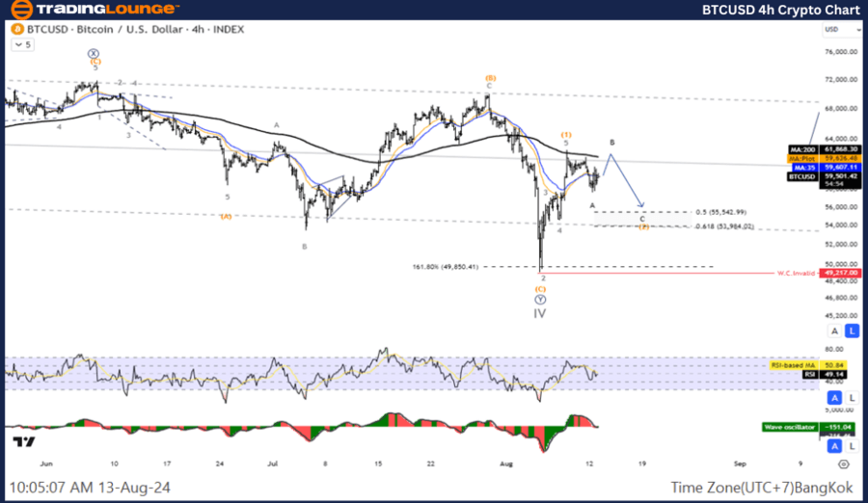Image resolution: width=868 pixels, height=503 pixels.
Task: Select the MA:35 price label
Action: pyautogui.click(x=825, y=167)
